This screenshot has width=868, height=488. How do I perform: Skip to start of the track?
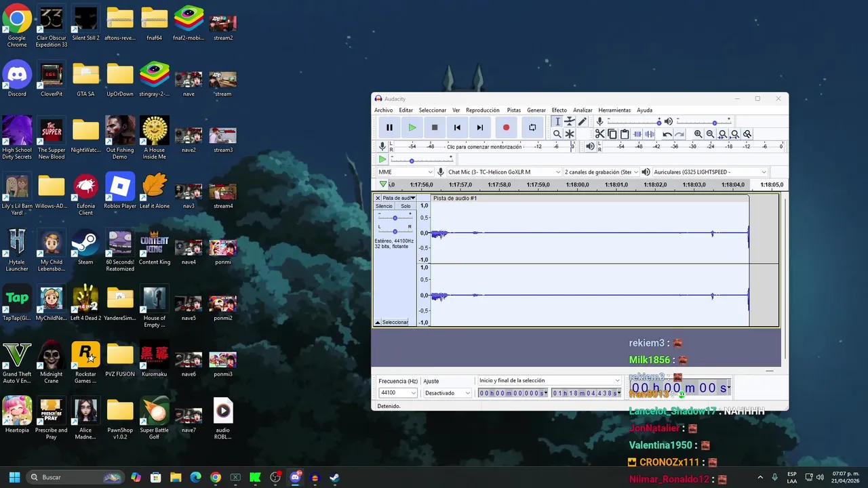[x=457, y=127]
